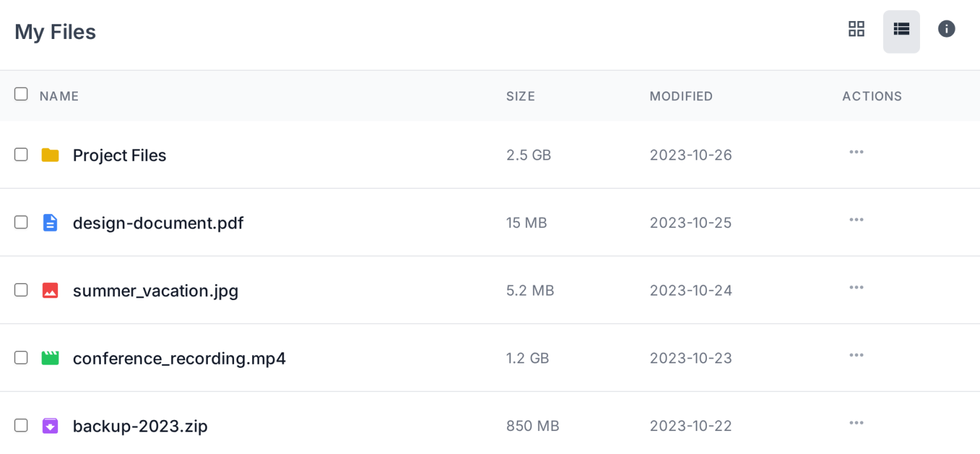
Task: Check the Project Files row checkbox
Action: [21, 155]
